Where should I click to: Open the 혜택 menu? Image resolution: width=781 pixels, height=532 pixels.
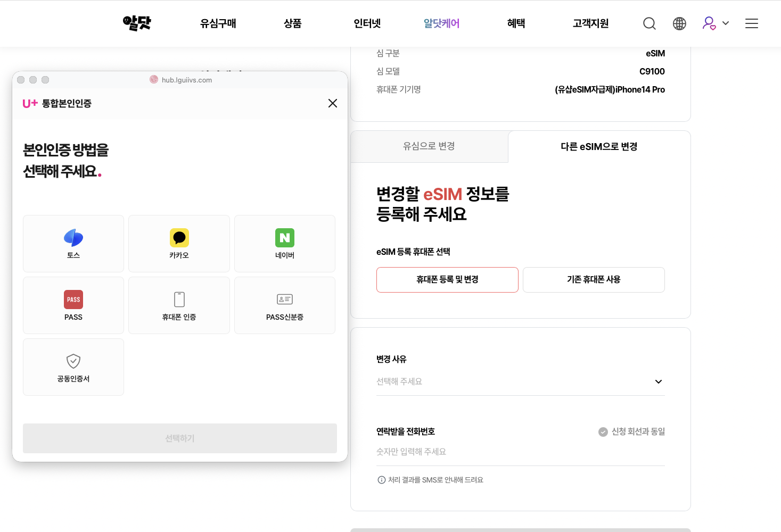(x=516, y=23)
